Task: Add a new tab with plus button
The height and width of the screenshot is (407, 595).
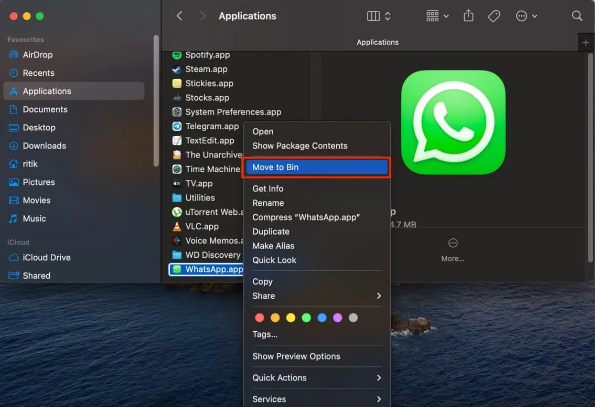Action: tap(586, 42)
